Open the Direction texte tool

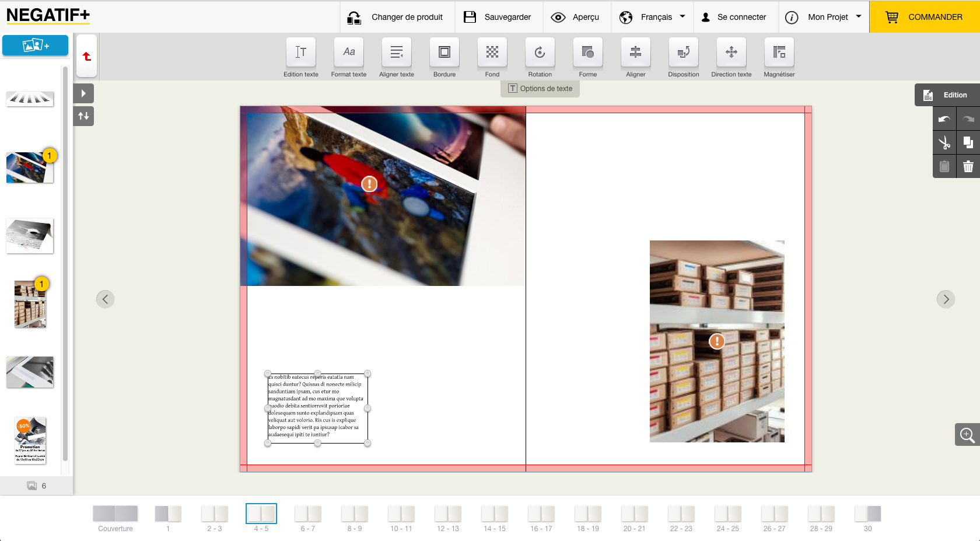[x=731, y=57]
